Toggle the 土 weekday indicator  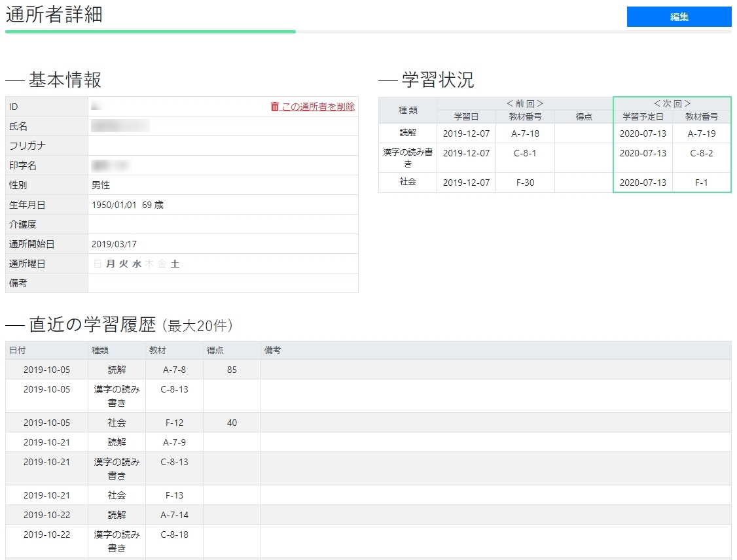click(175, 264)
